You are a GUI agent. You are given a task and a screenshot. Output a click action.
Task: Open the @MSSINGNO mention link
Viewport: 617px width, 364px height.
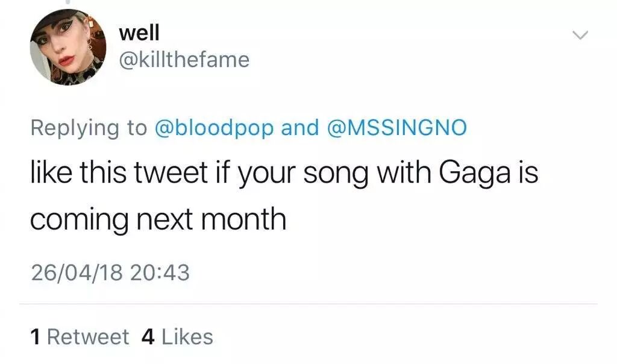396,127
